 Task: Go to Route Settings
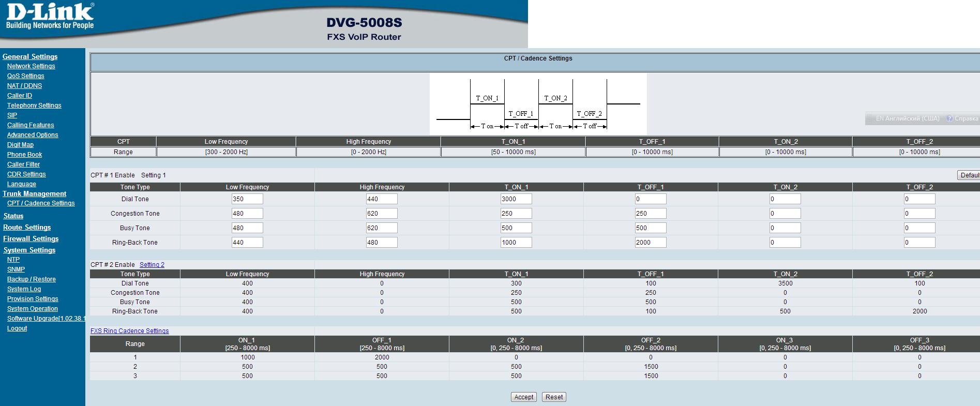[x=27, y=227]
